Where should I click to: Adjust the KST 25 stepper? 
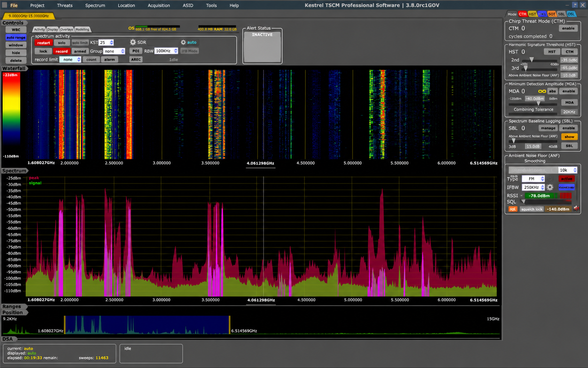pyautogui.click(x=106, y=42)
